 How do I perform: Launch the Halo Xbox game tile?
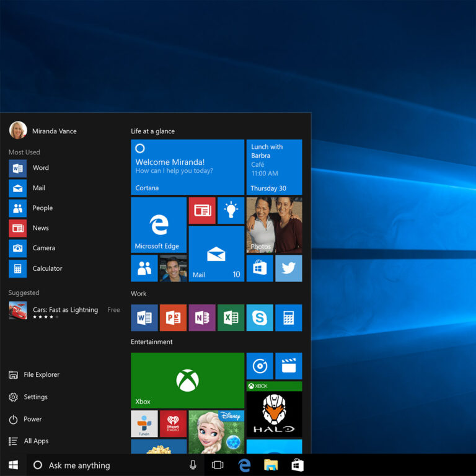[x=274, y=409]
